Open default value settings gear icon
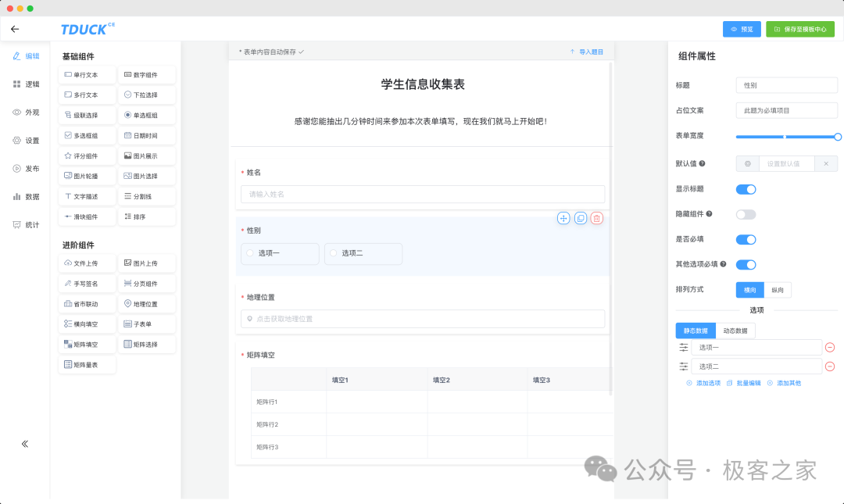This screenshot has width=844, height=504. tap(748, 163)
